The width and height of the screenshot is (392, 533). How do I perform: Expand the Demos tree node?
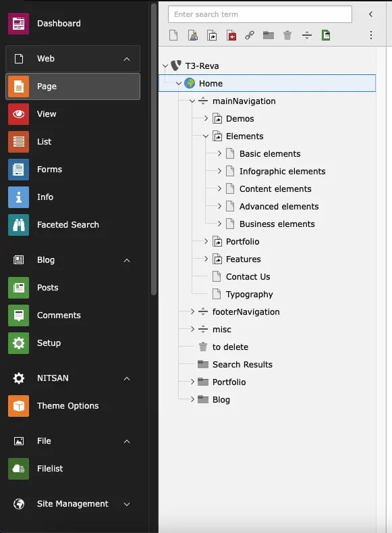click(x=206, y=118)
